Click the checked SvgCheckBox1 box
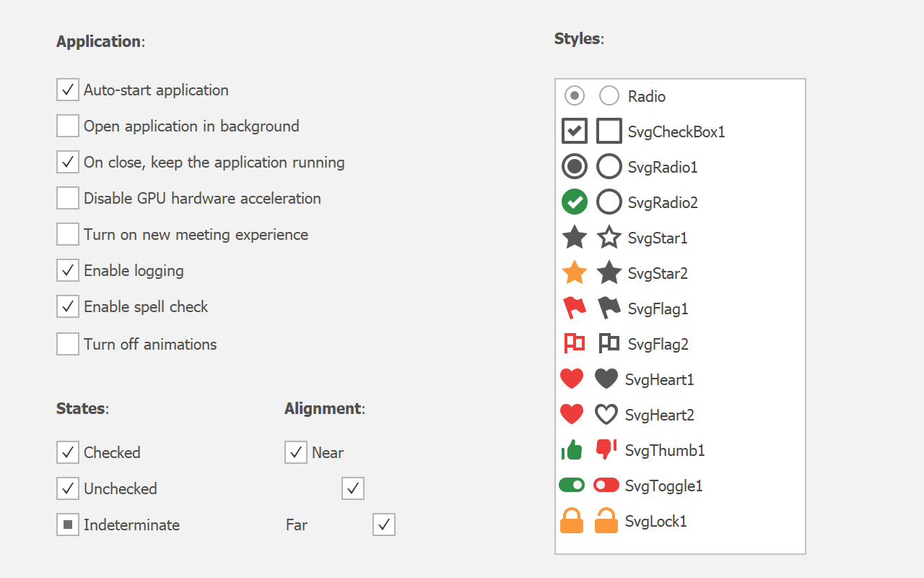Viewport: 924px width, 578px height. (x=575, y=131)
